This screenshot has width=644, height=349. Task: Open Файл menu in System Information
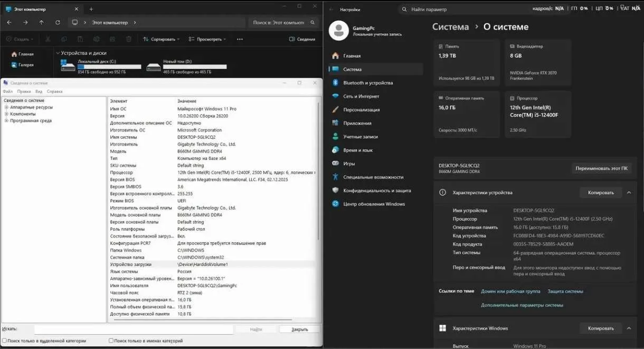pos(7,91)
